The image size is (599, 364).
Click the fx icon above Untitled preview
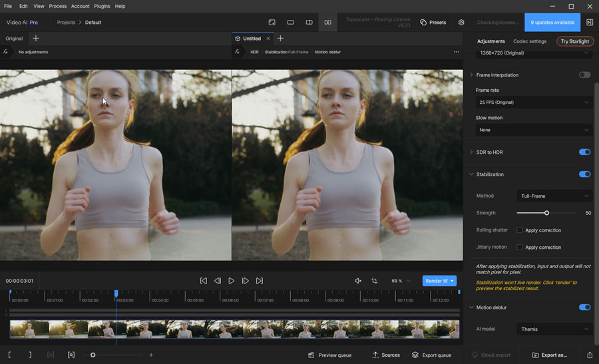(237, 51)
